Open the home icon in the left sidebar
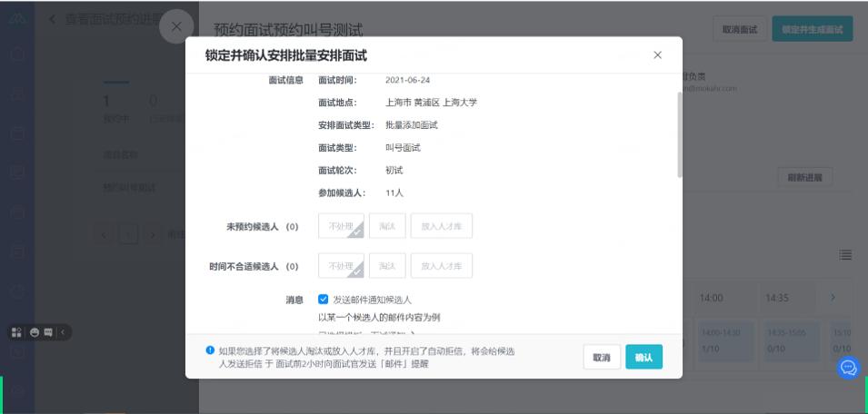The height and width of the screenshot is (414, 868). pyautogui.click(x=17, y=54)
